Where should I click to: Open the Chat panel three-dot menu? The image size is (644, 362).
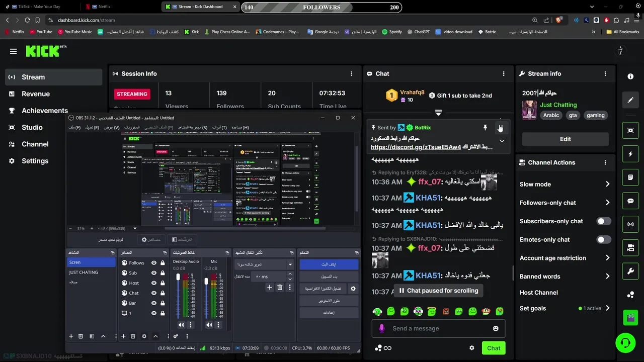click(x=504, y=73)
